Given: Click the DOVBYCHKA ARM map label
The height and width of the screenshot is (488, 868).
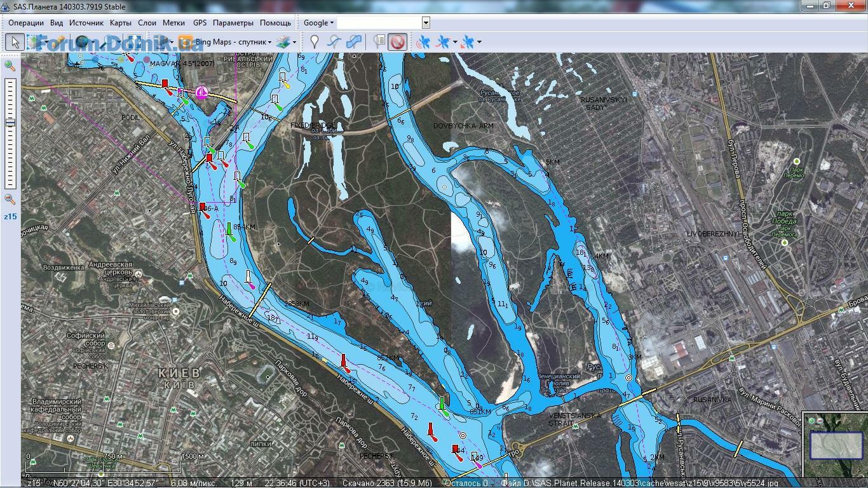Looking at the screenshot, I should point(463,126).
